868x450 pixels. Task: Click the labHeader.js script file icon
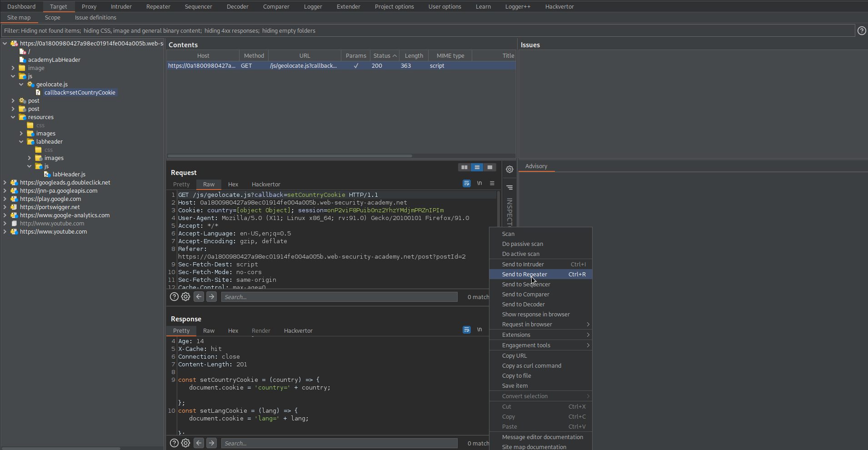[x=47, y=174]
